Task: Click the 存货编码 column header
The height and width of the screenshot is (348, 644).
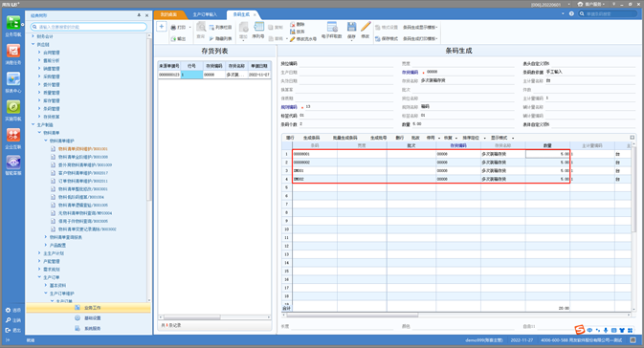Action: point(458,145)
